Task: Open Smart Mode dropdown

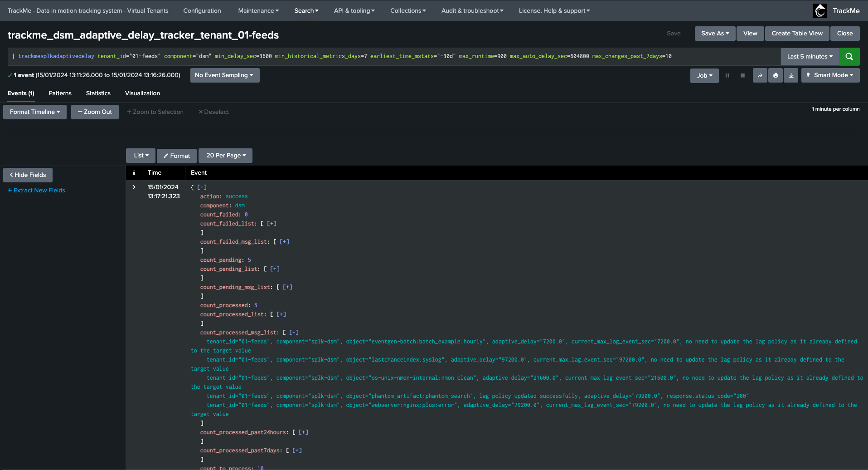Action: pyautogui.click(x=830, y=75)
